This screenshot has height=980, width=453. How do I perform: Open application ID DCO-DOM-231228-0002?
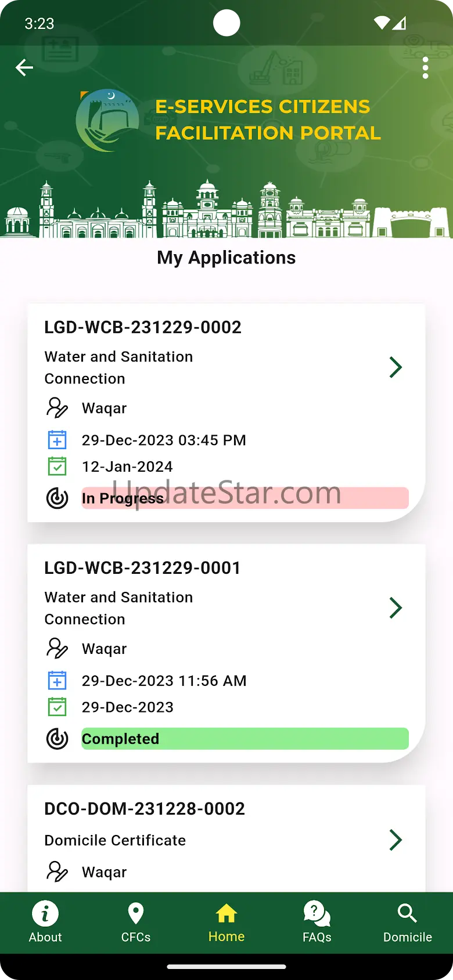[x=145, y=809]
